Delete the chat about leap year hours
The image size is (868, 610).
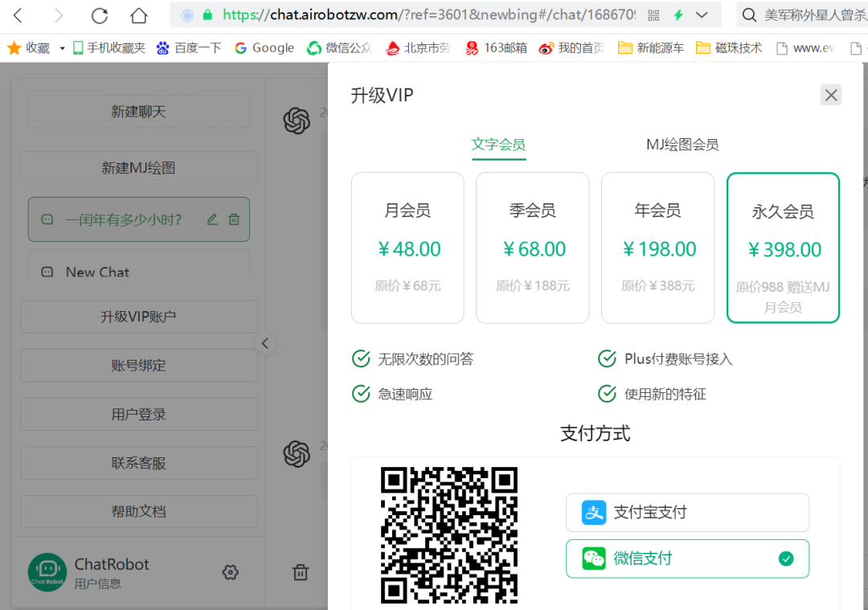[x=233, y=219]
